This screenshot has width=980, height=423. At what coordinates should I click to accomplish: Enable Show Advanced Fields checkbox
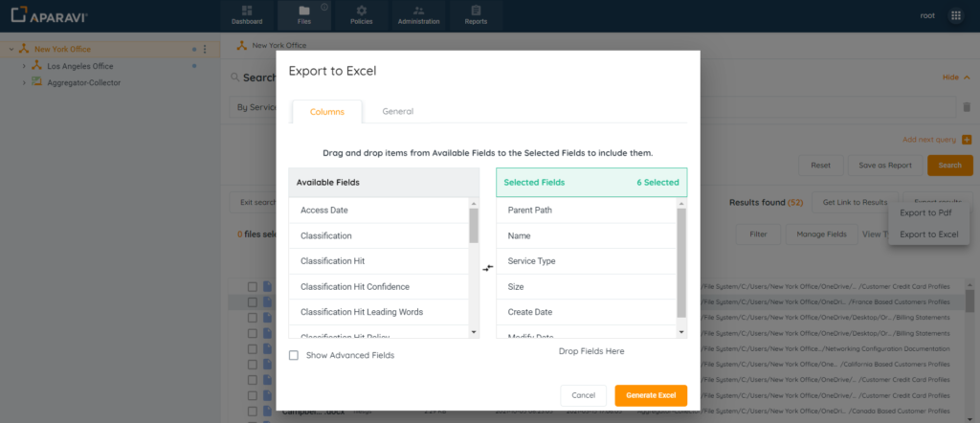click(294, 355)
